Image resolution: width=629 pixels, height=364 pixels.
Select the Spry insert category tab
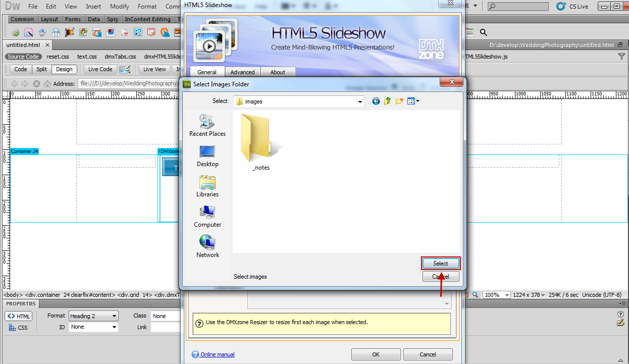(x=113, y=19)
